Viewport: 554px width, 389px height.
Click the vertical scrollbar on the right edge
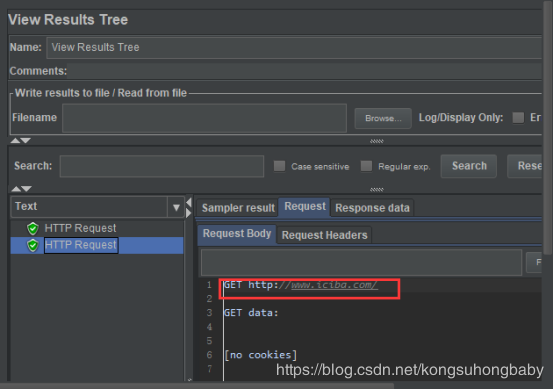tap(548, 127)
